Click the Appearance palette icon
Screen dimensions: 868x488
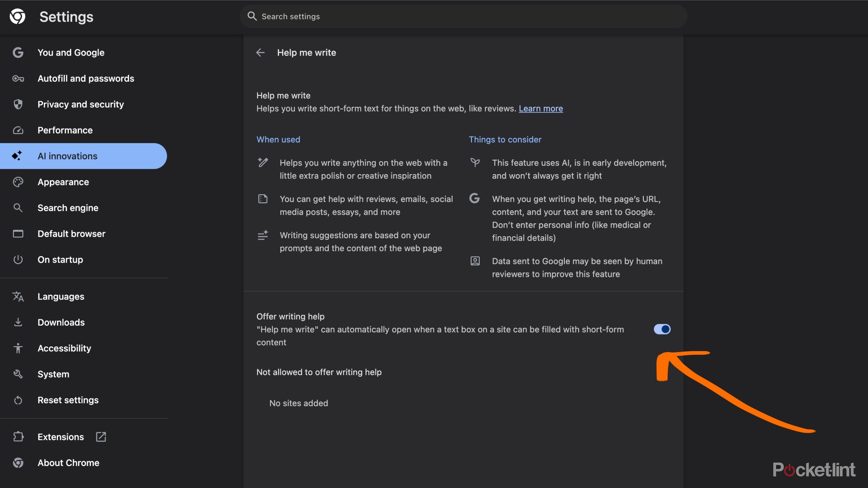(x=18, y=182)
